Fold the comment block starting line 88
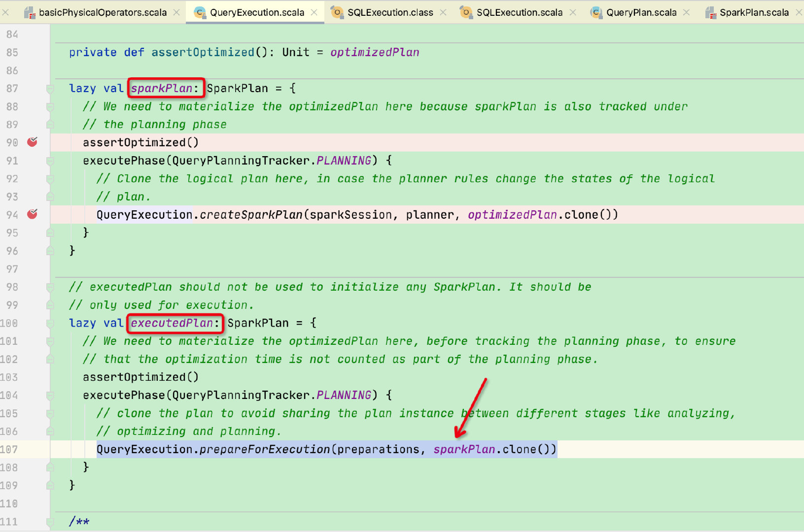 [x=50, y=107]
